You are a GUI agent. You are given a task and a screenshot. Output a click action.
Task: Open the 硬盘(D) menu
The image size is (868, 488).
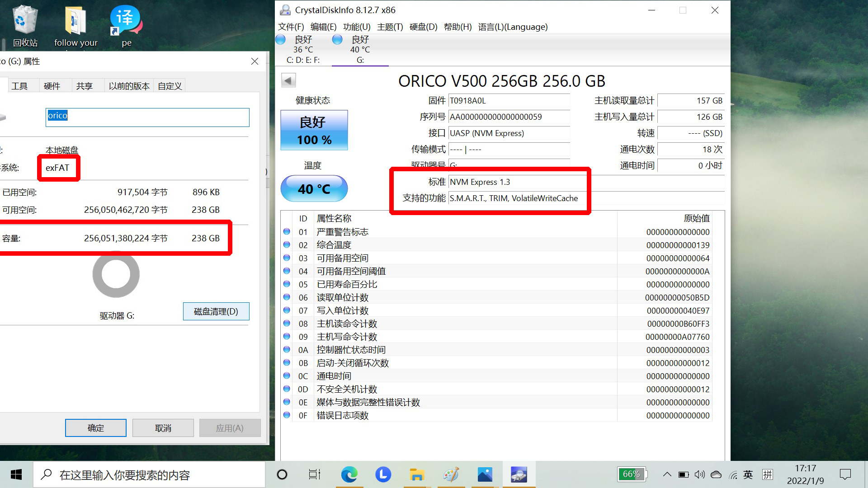click(423, 27)
